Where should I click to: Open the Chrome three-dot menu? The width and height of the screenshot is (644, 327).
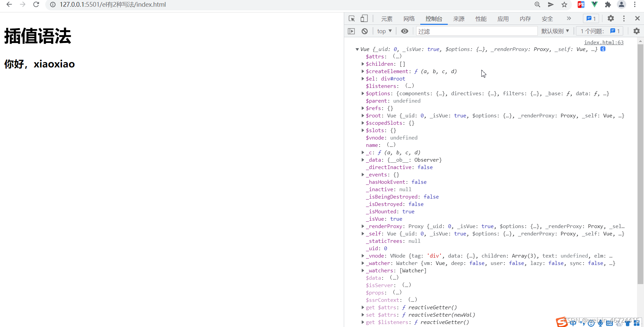tap(635, 4)
